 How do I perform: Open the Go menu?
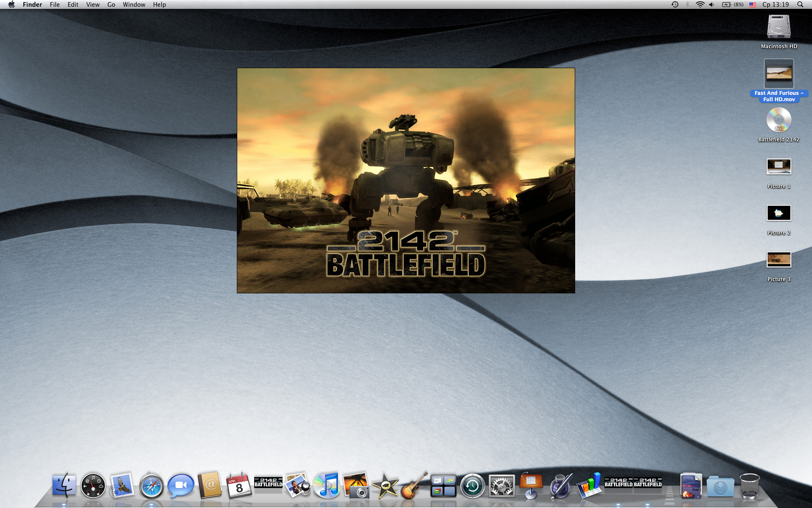(x=111, y=5)
